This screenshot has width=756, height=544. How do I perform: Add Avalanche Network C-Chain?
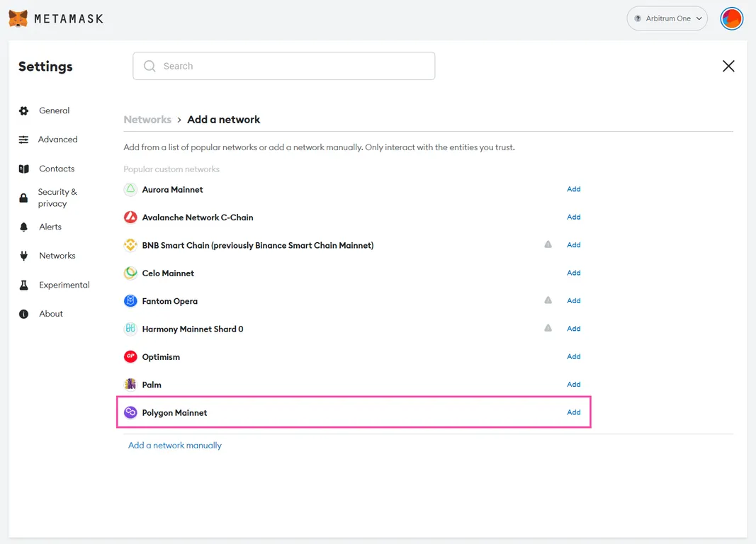pyautogui.click(x=573, y=217)
